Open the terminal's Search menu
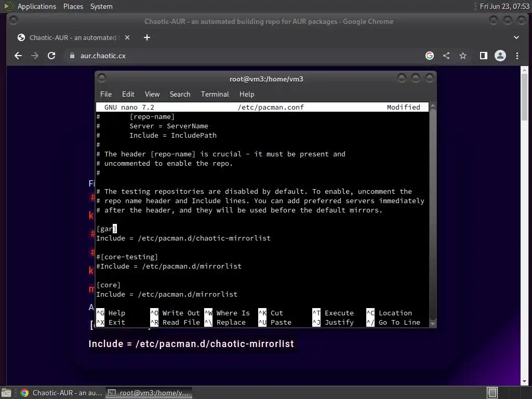This screenshot has height=399, width=532. pos(180,94)
